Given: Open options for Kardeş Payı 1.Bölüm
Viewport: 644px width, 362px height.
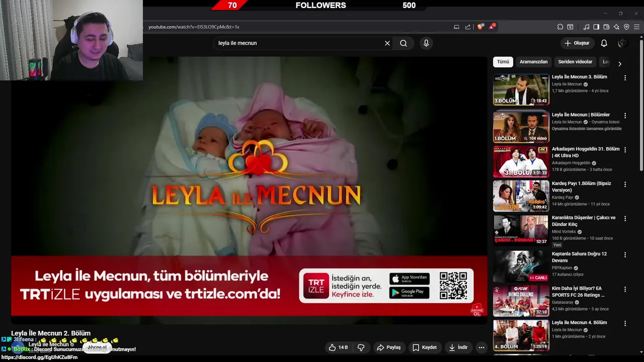Looking at the screenshot, I should pyautogui.click(x=625, y=185).
